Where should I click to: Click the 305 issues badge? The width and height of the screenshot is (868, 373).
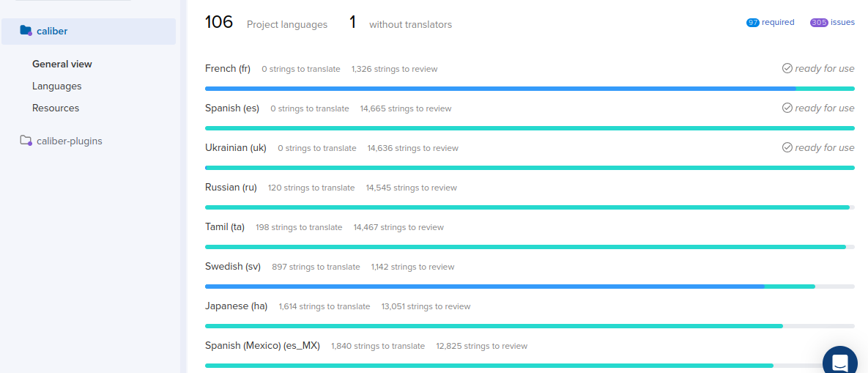click(819, 23)
